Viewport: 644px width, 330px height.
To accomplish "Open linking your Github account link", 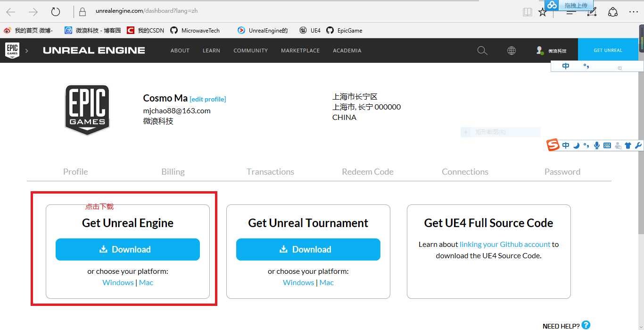I will point(505,245).
